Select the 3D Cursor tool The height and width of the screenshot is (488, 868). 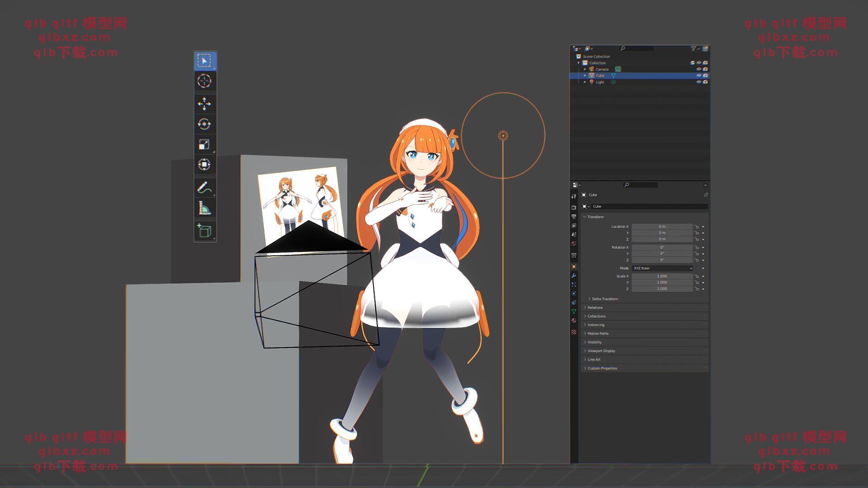click(x=204, y=81)
